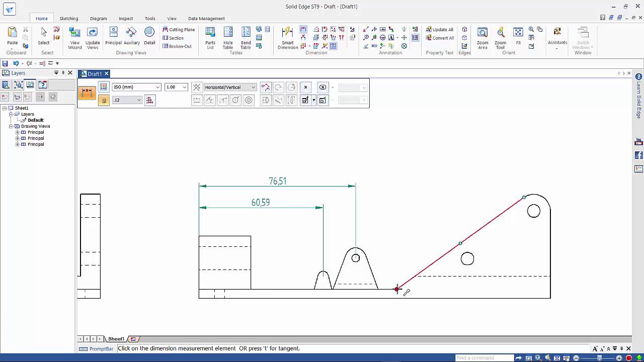Create a Detail view
Screen dimensions: 644x362
[x=149, y=36]
